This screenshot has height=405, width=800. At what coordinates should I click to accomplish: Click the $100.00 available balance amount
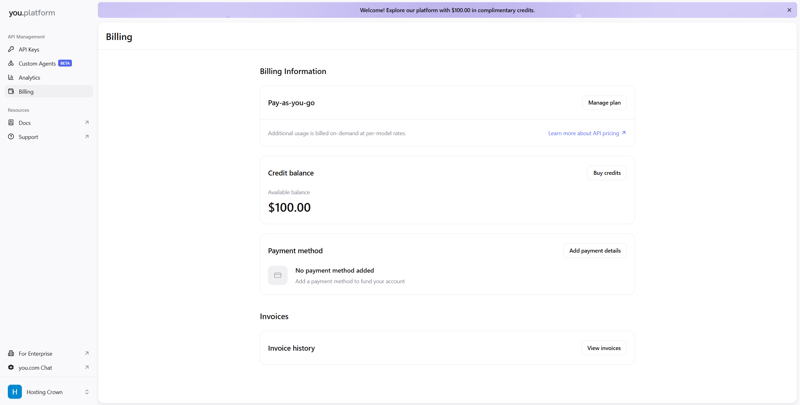click(289, 207)
